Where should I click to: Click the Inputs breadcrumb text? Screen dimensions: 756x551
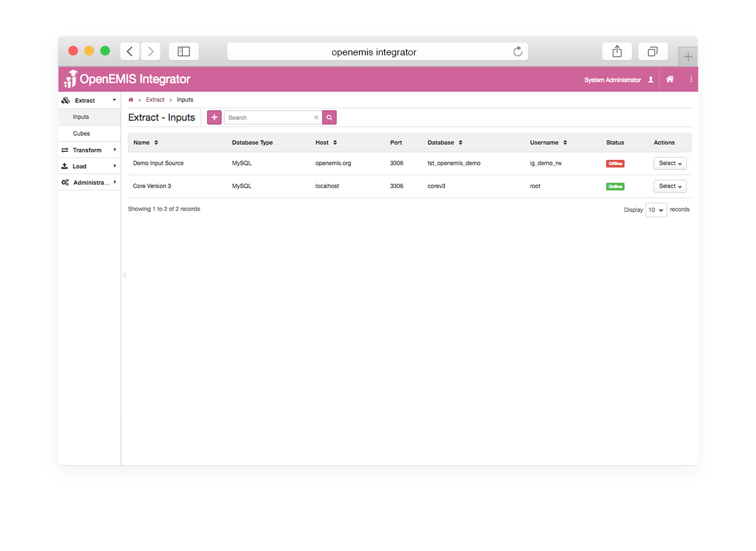[x=185, y=100]
